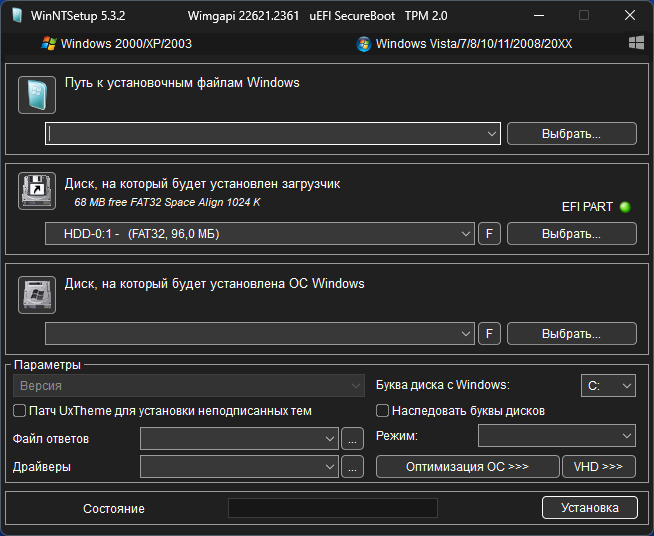Click '68 MB free FAT32 Space Align 1024 K' text
654x536 pixels.
(x=167, y=202)
